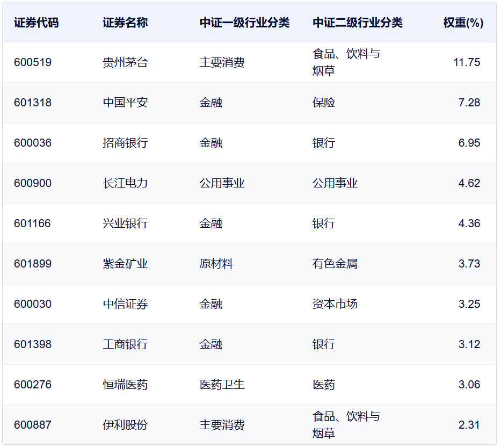Click the name 中国平安
501x448 pixels.
pos(125,103)
